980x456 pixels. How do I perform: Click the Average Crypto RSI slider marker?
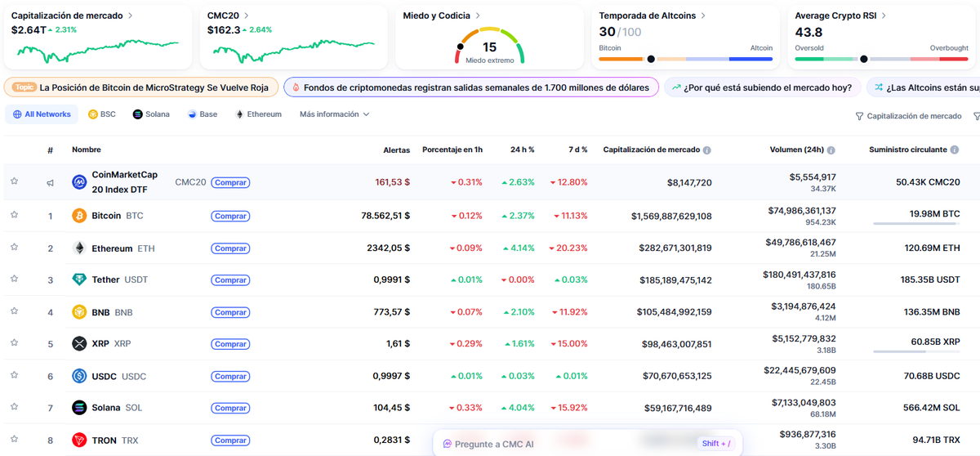pos(863,59)
